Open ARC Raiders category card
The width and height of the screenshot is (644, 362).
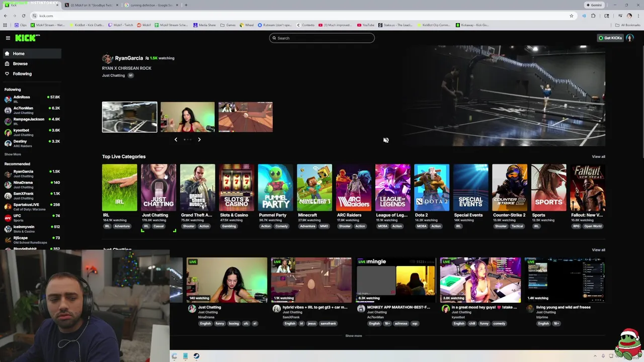(x=354, y=188)
